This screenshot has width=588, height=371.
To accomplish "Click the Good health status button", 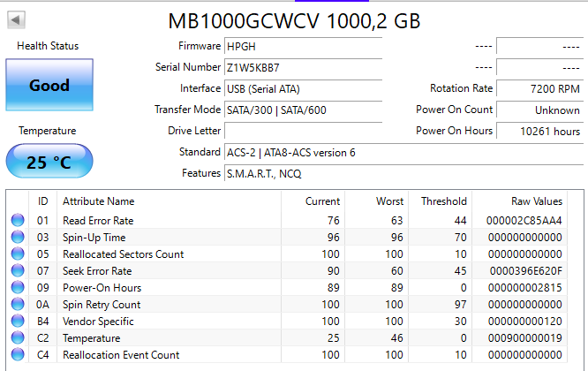I will click(x=49, y=86).
